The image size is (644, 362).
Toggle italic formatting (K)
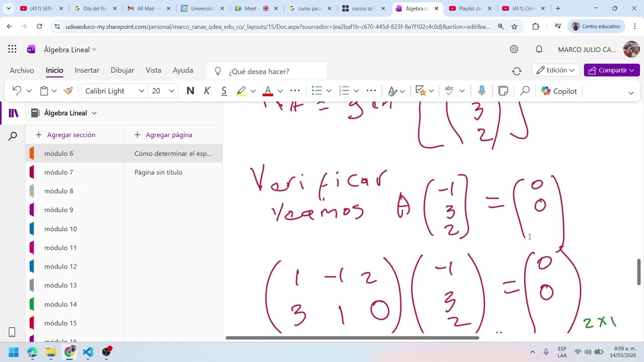[207, 91]
